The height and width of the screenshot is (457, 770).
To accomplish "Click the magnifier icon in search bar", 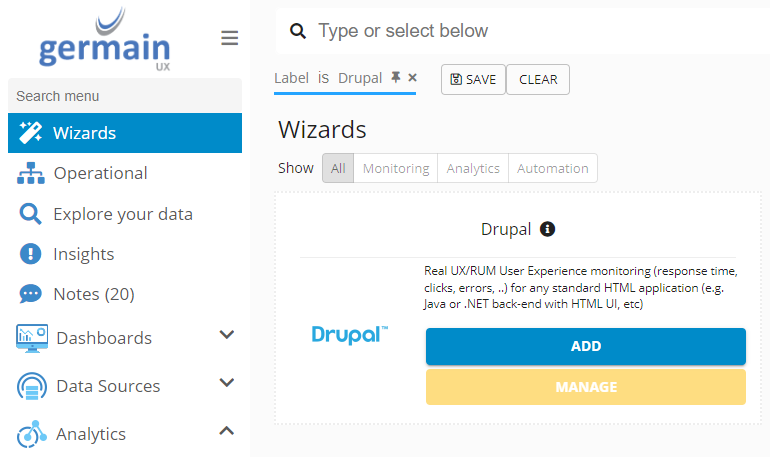I will (297, 32).
